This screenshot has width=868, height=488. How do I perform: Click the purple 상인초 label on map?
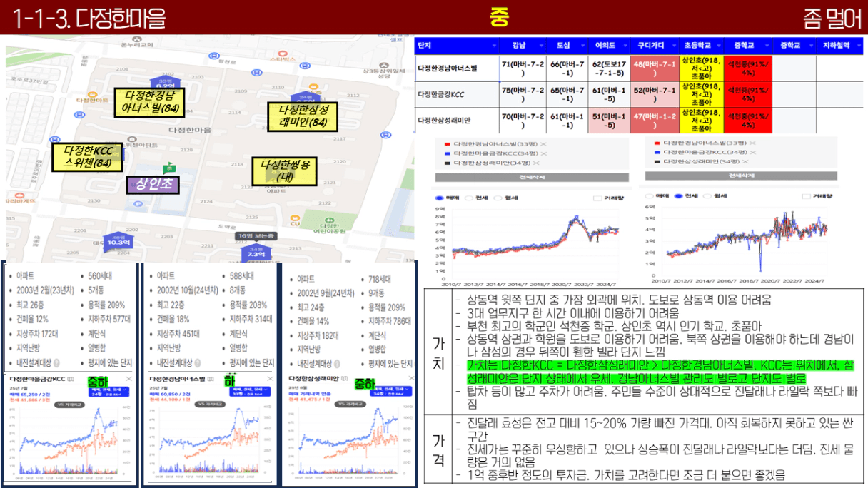(x=152, y=183)
